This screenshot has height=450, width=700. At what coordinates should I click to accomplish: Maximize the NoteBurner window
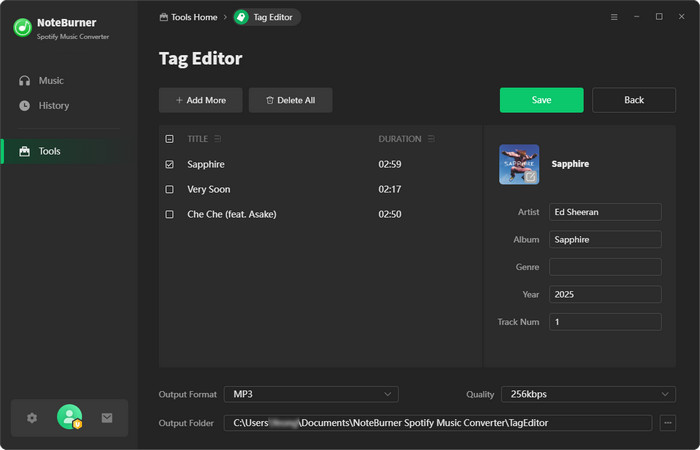point(659,17)
